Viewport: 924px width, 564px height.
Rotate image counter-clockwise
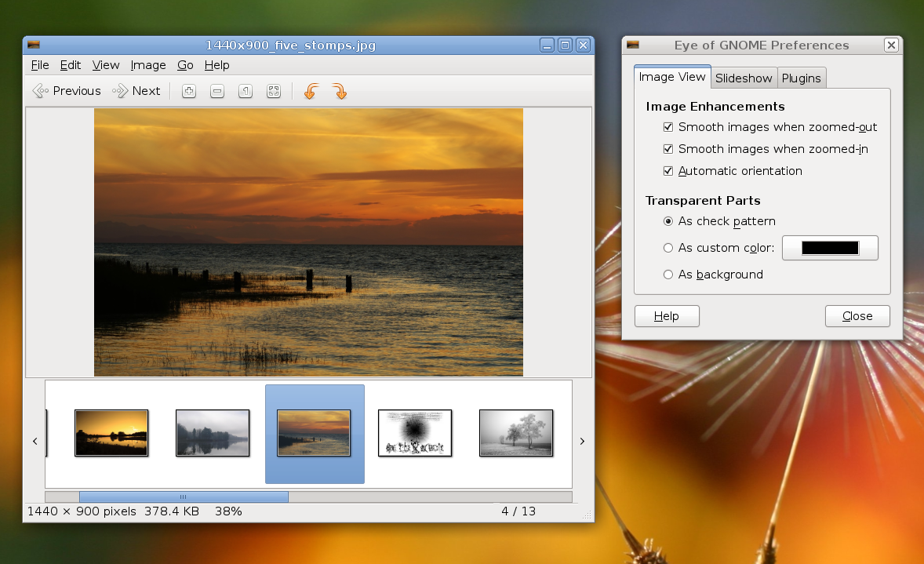click(x=311, y=91)
